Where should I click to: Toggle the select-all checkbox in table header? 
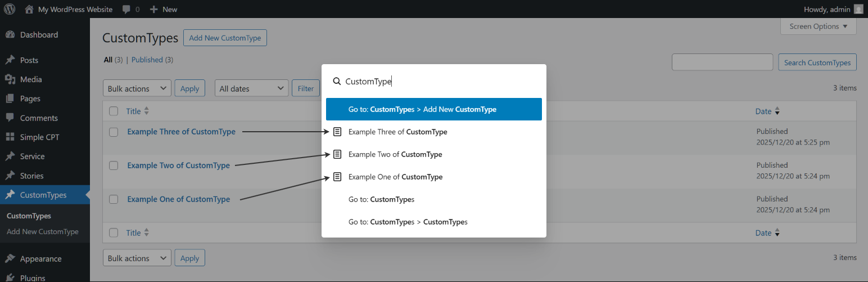[114, 111]
